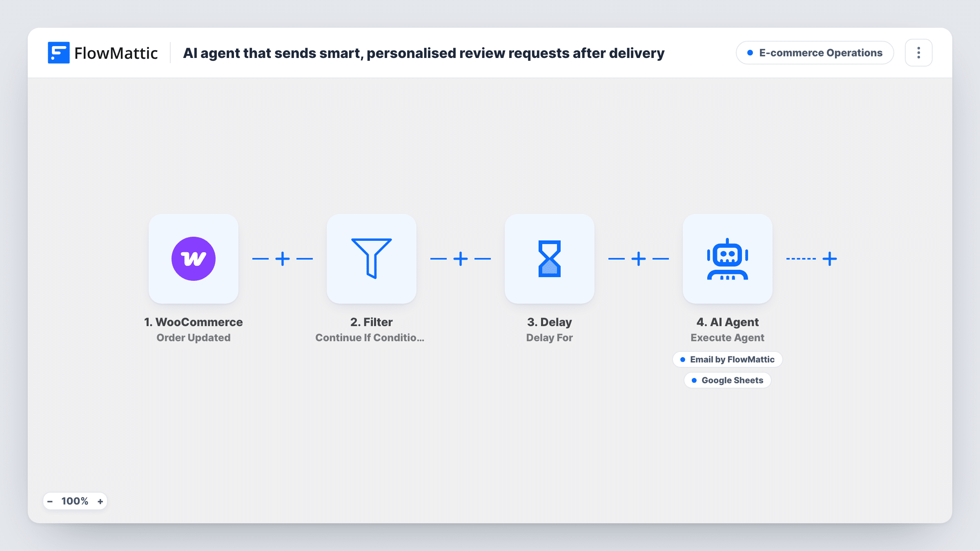The image size is (980, 551).
Task: Add new step after AI Agent
Action: 830,259
